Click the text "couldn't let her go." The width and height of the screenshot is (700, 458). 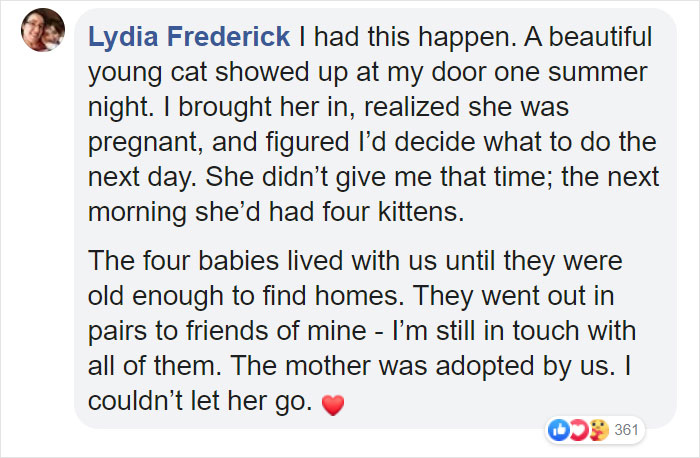pos(198,401)
